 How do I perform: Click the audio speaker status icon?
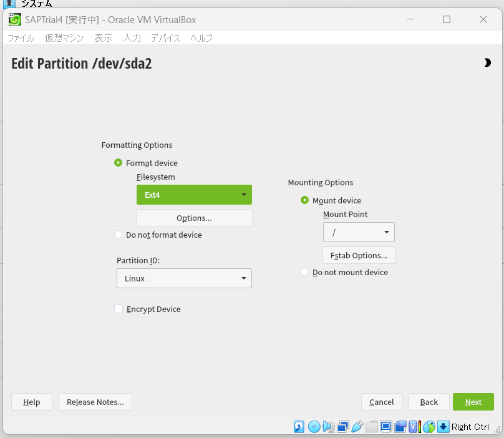(x=329, y=427)
